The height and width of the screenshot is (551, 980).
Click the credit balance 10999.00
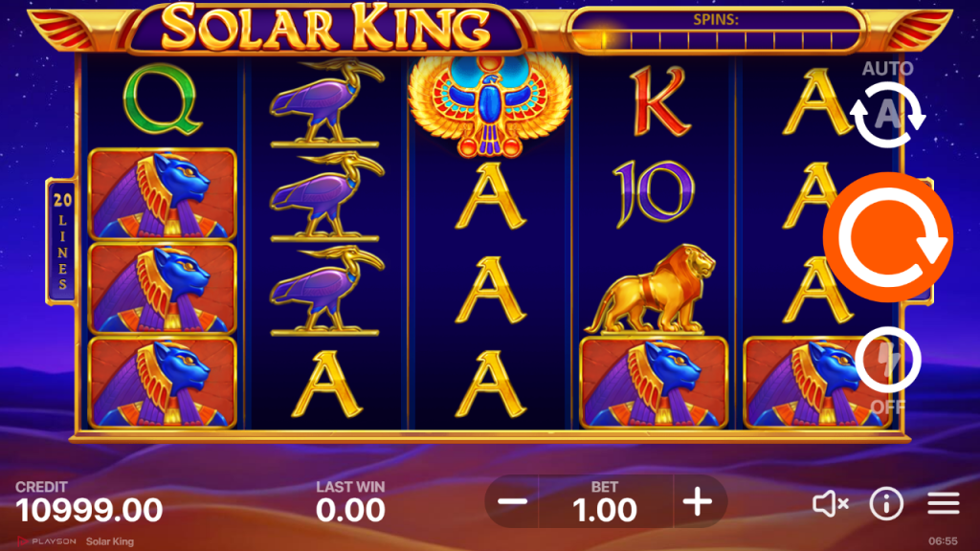click(x=89, y=511)
